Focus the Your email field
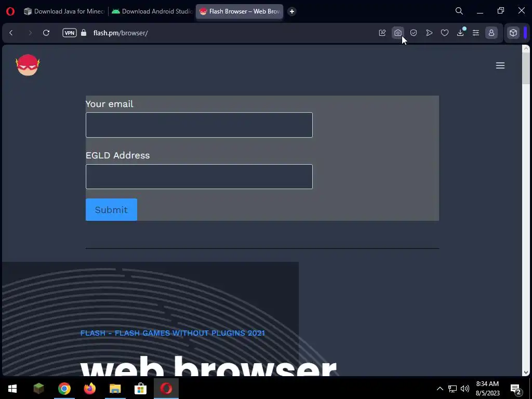Image resolution: width=532 pixels, height=399 pixels. [x=199, y=125]
